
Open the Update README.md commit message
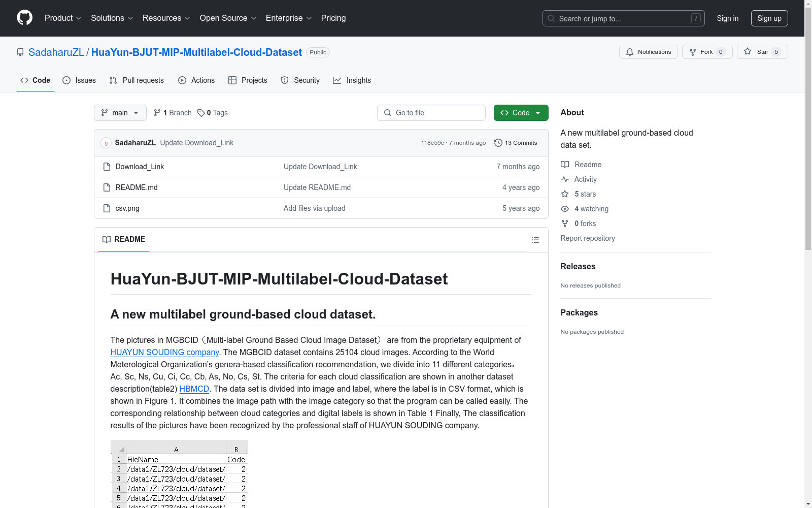pyautogui.click(x=317, y=187)
